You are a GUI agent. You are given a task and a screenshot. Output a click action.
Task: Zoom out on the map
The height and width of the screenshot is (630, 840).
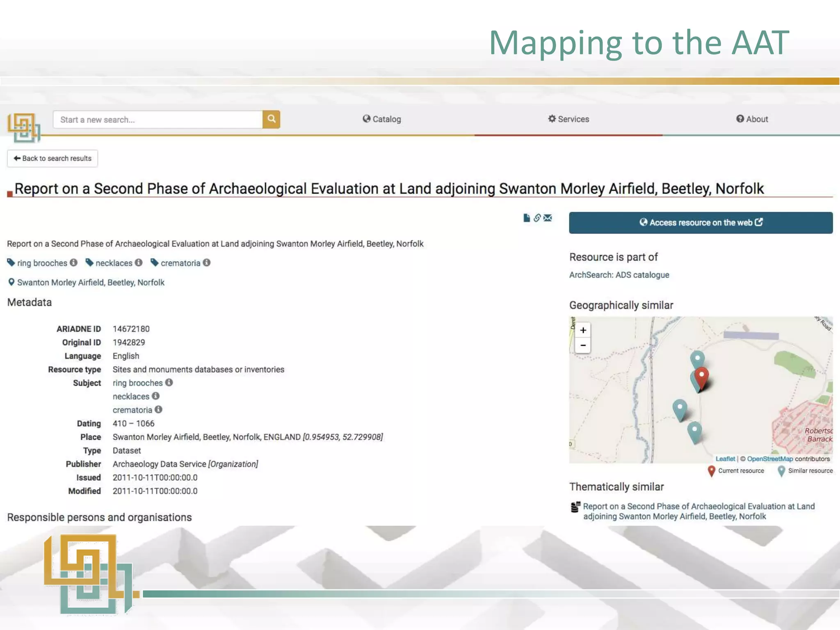[583, 345]
